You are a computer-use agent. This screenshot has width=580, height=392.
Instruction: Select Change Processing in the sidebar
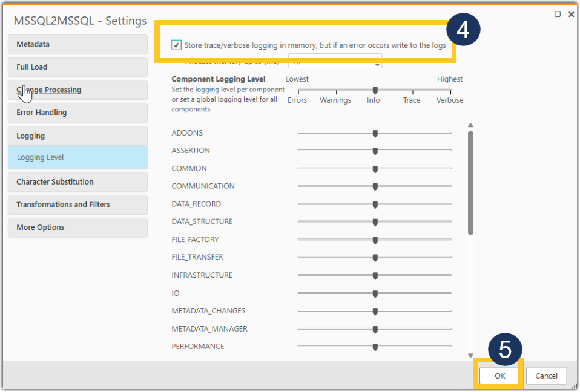77,90
